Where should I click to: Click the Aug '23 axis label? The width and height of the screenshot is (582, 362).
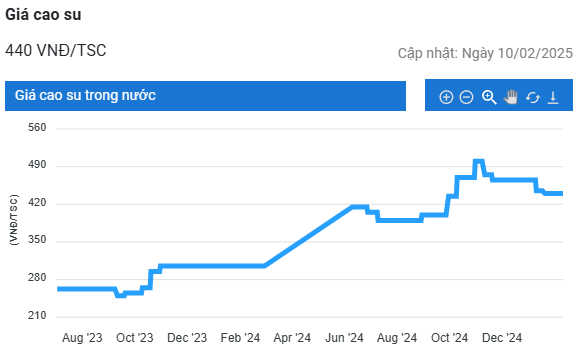82,338
